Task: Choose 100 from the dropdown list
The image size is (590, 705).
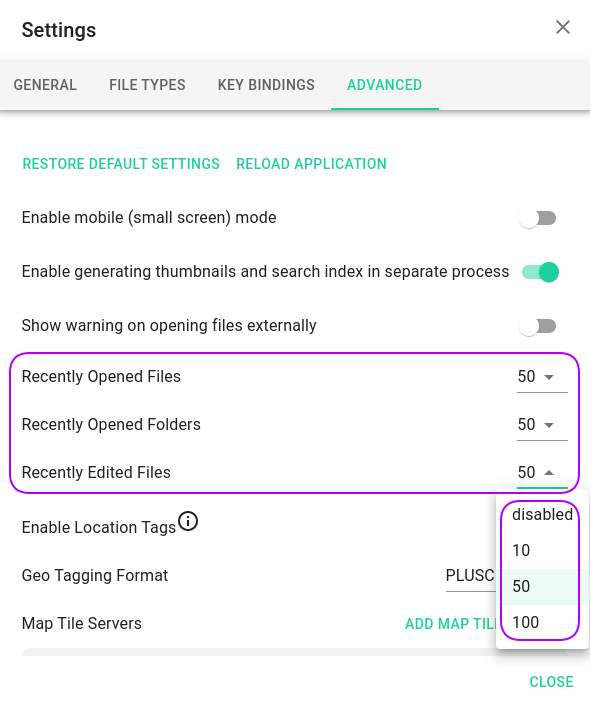Action: coord(542,623)
